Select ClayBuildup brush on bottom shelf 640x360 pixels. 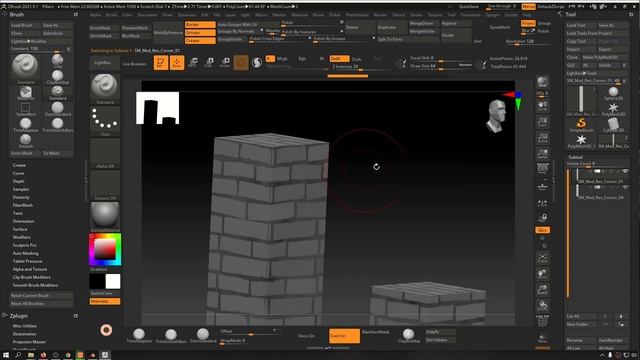(409, 336)
